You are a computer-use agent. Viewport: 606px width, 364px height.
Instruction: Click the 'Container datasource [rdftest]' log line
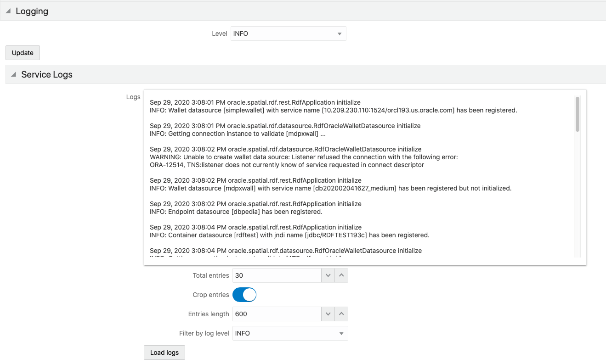pos(289,235)
